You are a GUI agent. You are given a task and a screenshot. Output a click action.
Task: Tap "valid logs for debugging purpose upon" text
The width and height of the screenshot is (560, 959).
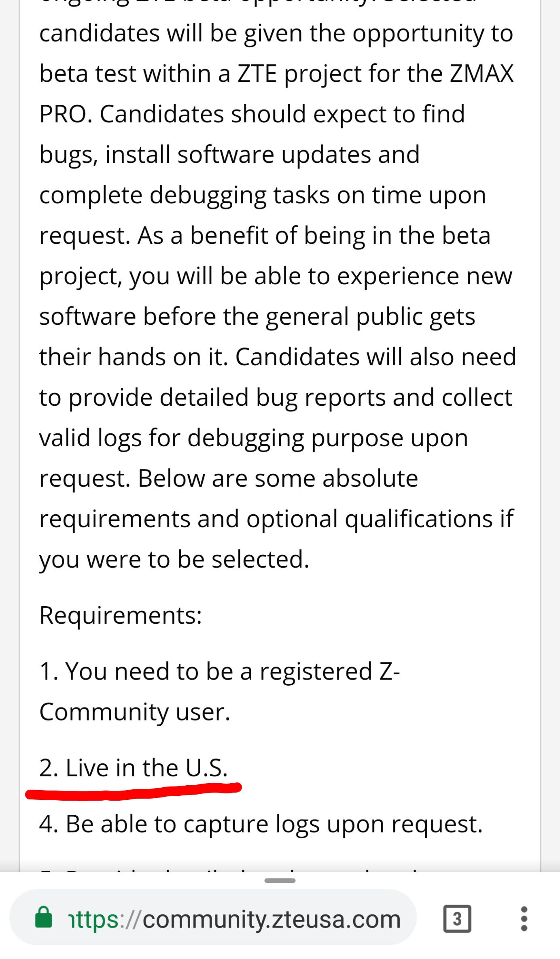[254, 439]
